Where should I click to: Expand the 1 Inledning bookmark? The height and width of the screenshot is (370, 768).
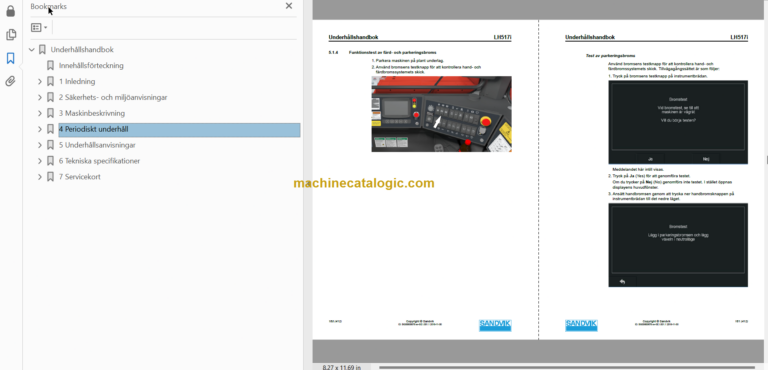[x=40, y=81]
